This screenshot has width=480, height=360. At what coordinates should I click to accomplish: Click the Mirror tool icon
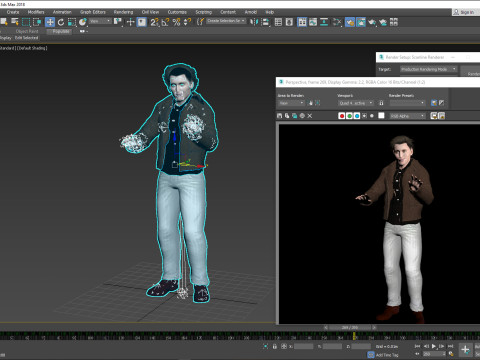[x=254, y=22]
